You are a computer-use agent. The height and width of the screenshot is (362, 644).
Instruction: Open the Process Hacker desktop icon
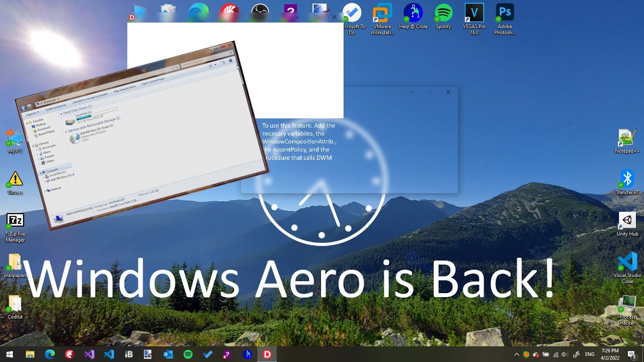(627, 304)
